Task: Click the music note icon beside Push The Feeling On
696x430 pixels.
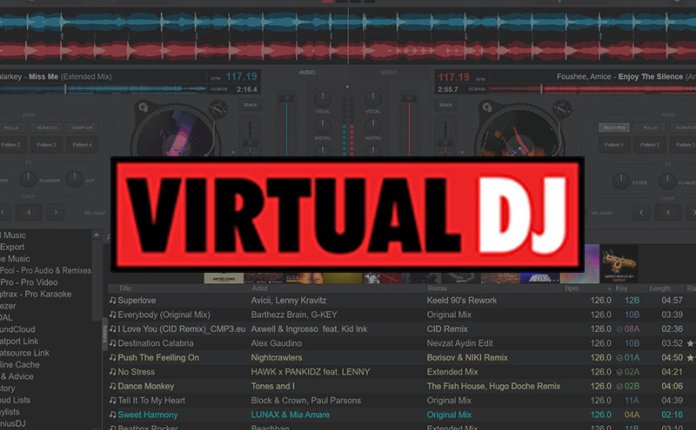Action: coord(113,357)
